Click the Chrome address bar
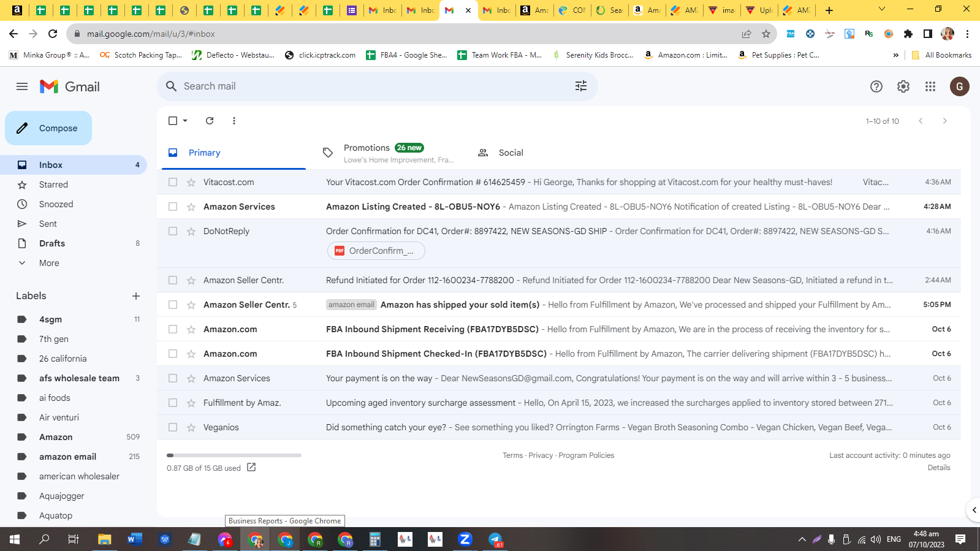Screen dimensions: 980x551 [405, 34]
